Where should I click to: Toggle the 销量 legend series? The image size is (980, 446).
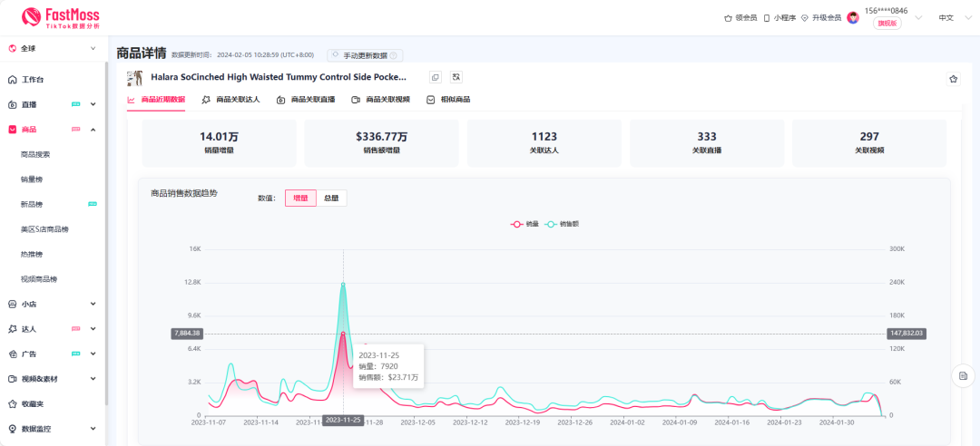point(525,223)
